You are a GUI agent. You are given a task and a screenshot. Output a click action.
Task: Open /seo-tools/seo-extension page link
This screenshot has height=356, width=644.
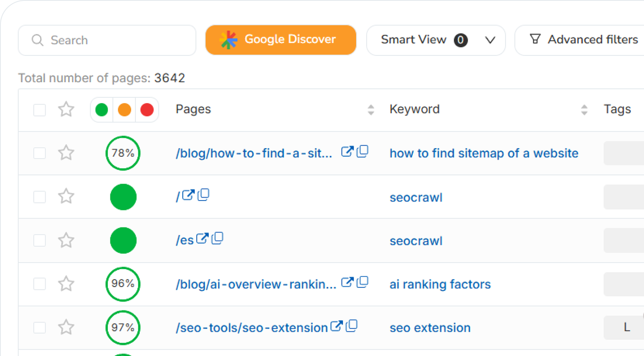[252, 328]
